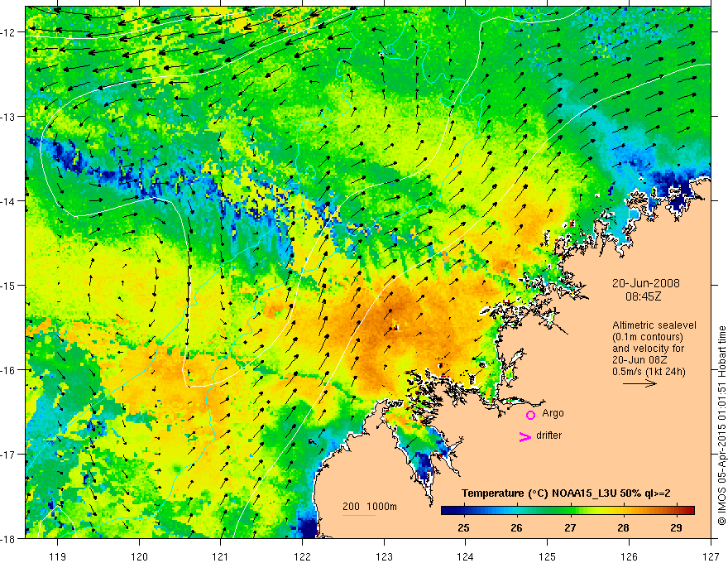Click longitude axis label '119'
The width and height of the screenshot is (728, 563).
[x=57, y=556]
